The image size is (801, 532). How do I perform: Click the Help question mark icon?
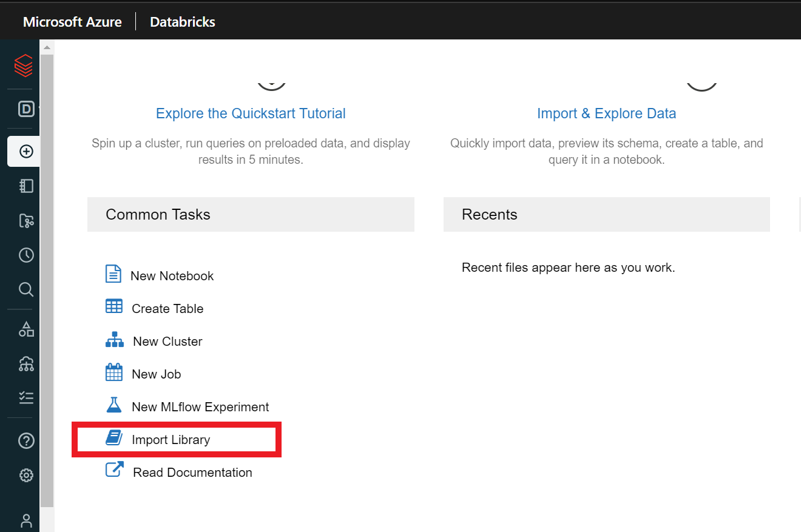click(26, 441)
